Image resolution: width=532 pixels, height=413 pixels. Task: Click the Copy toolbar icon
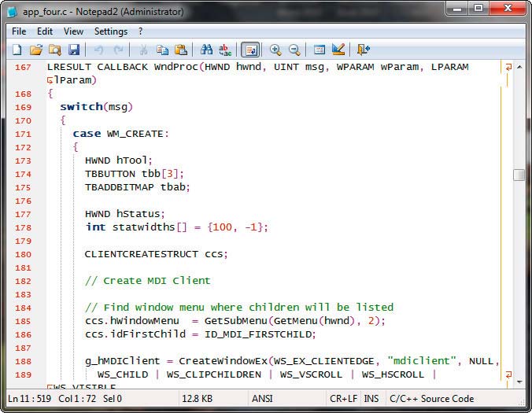[162, 50]
